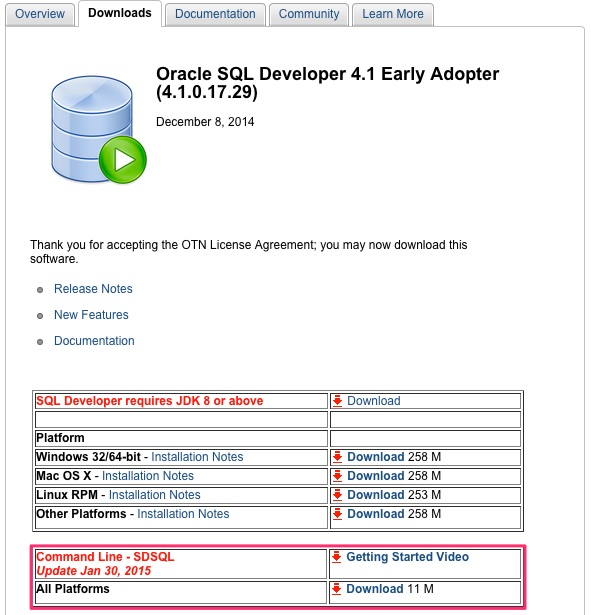Open Other Platforms Installation Notes
This screenshot has width=591, height=615.
click(x=183, y=514)
